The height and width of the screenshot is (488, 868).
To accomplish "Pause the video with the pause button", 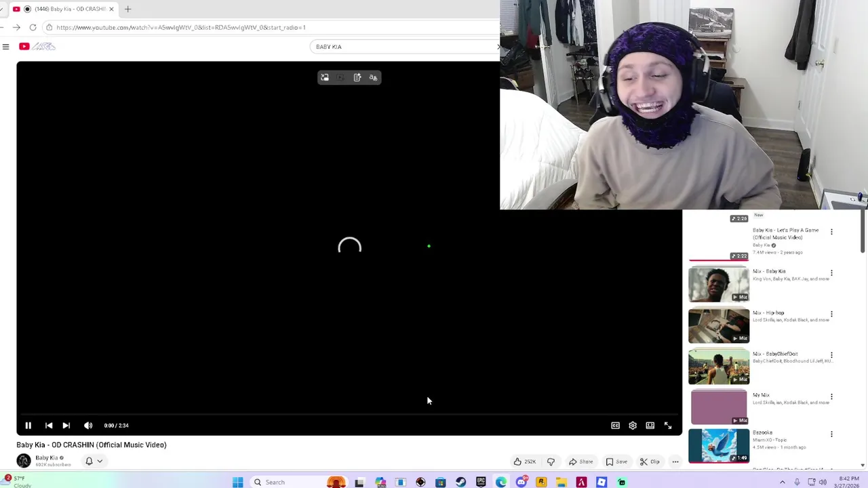I will 28,426.
